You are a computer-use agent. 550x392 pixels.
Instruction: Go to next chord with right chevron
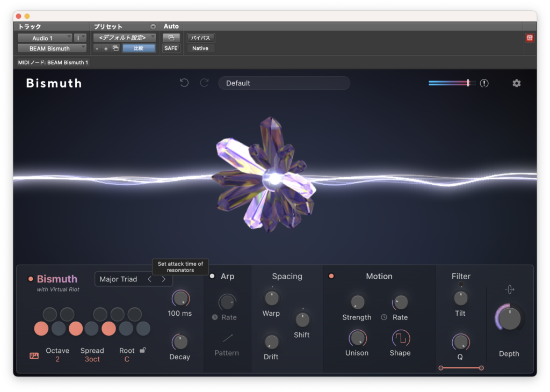pos(163,279)
